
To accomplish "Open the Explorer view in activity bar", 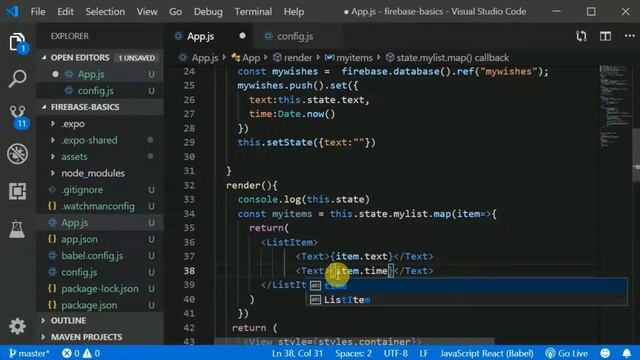I will click(x=17, y=42).
